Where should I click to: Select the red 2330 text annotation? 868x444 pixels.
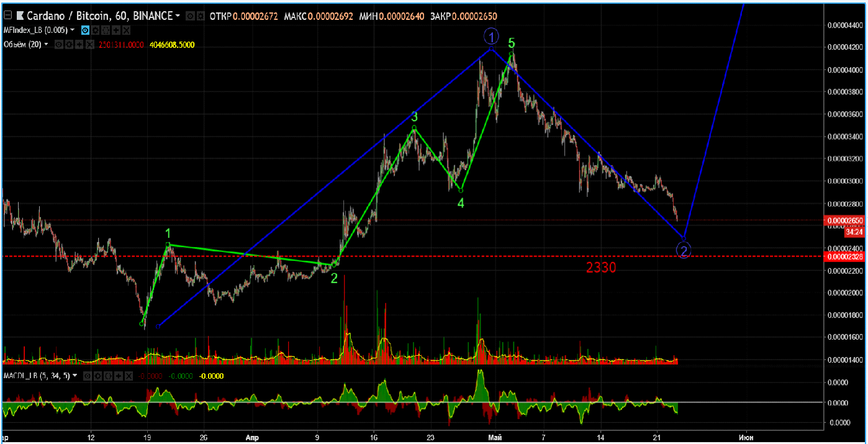(601, 268)
